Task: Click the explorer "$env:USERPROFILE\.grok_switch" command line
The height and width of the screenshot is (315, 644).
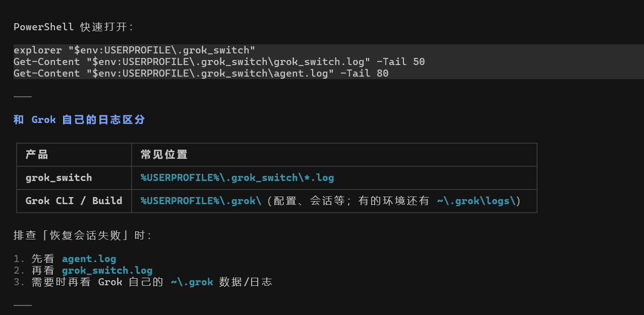Action: (135, 50)
